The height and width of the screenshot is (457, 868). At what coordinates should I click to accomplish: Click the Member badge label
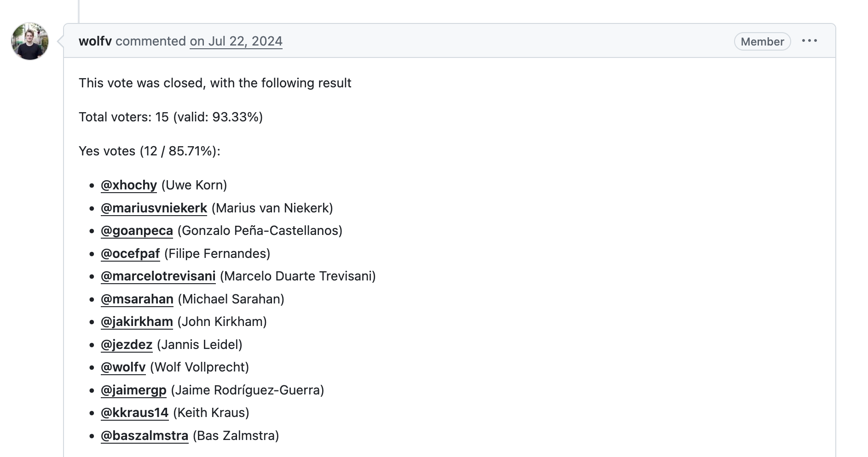(762, 41)
